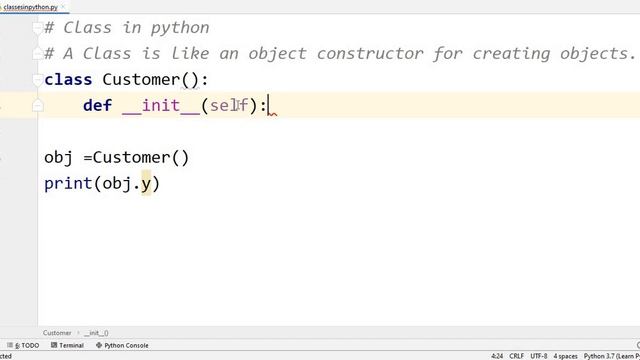Open the Python Console tool window
640x360 pixels.
(x=122, y=345)
